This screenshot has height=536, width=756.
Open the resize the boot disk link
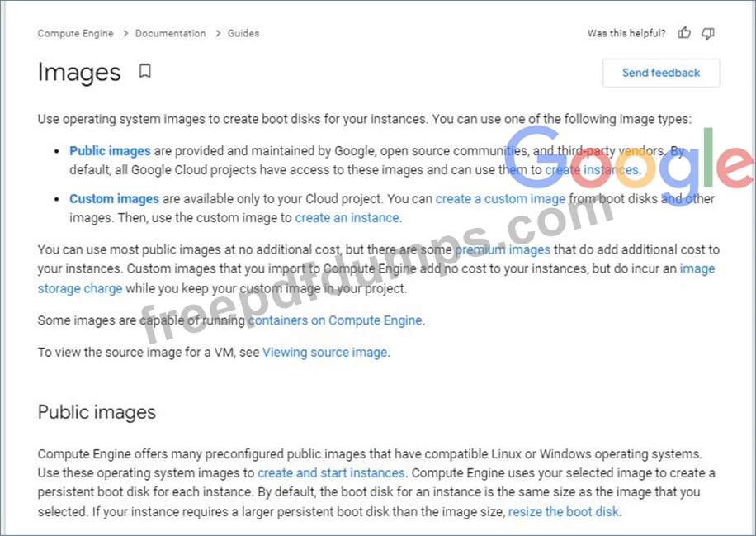[x=563, y=511]
